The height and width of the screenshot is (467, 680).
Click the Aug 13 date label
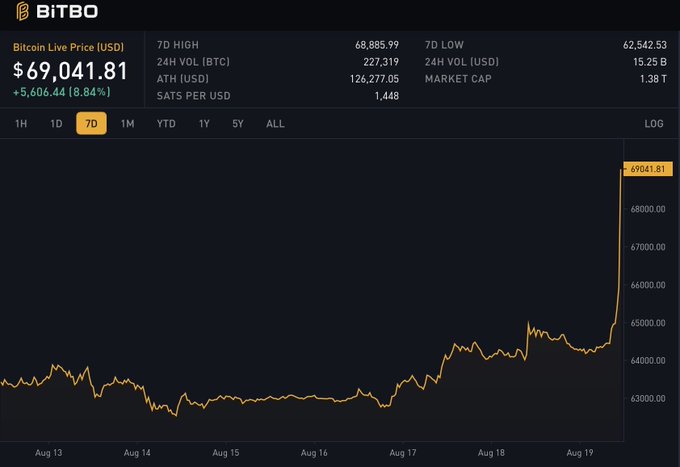(x=49, y=453)
